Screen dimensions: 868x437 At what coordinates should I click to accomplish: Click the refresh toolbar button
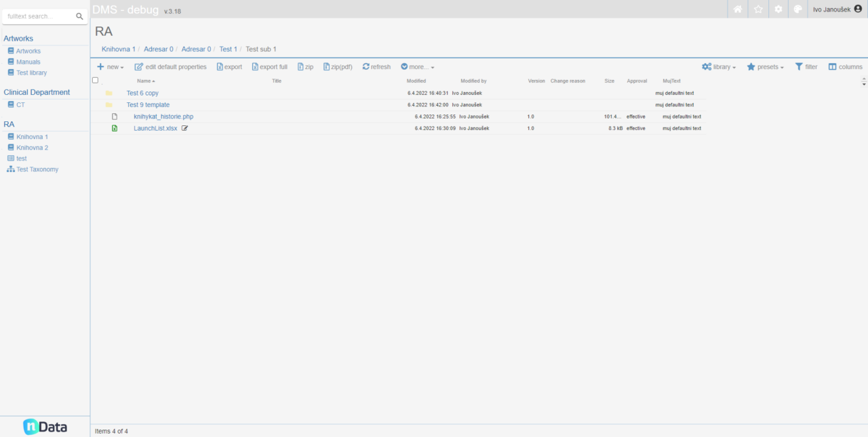click(376, 67)
